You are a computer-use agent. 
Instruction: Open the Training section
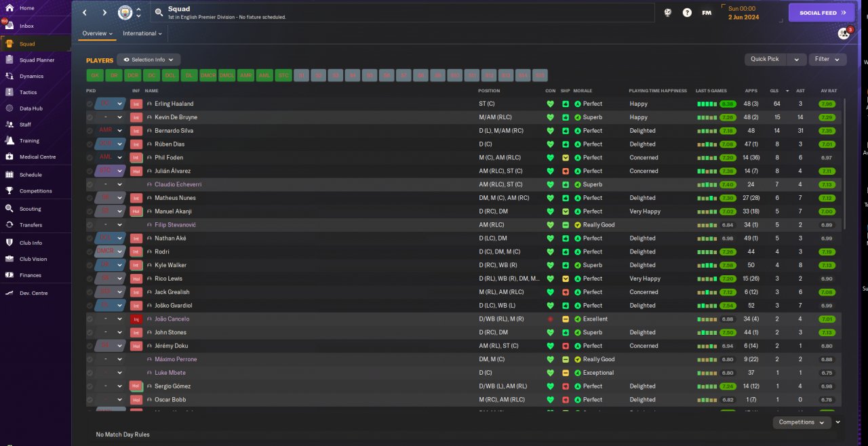29,141
